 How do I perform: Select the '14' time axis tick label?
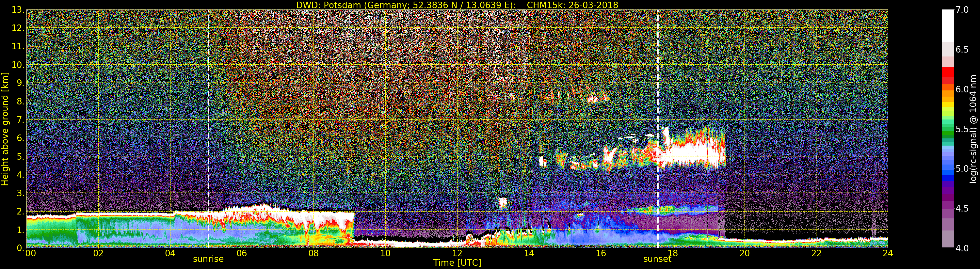pyautogui.click(x=529, y=253)
